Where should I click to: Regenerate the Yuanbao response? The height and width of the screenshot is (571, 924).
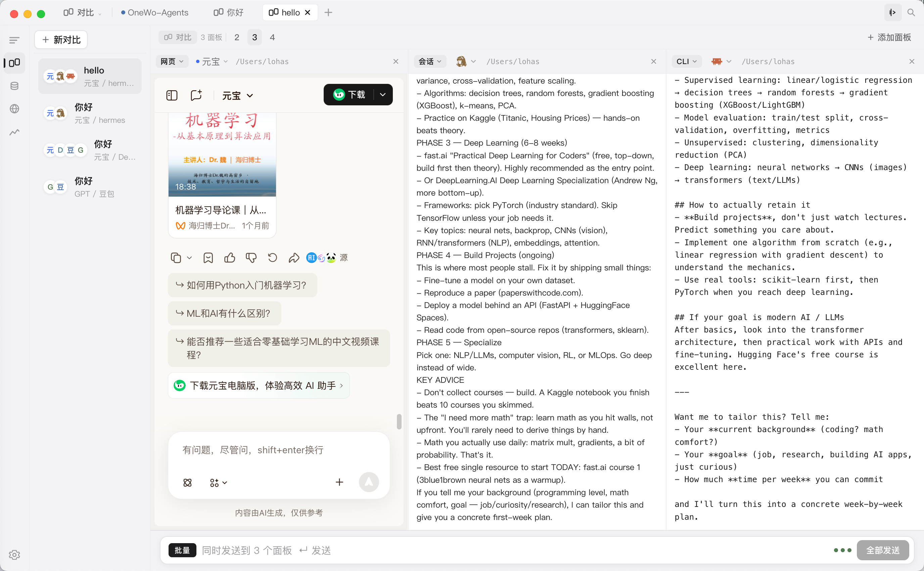(x=273, y=258)
